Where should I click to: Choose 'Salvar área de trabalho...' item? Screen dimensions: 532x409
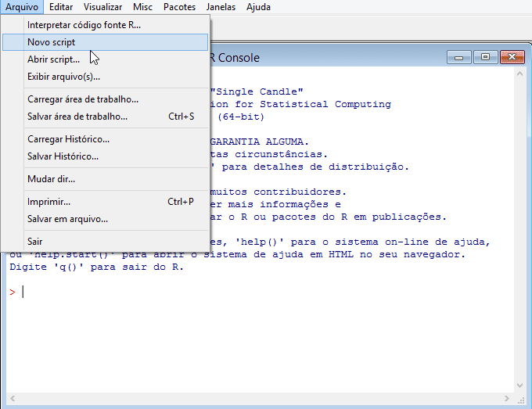pyautogui.click(x=77, y=117)
